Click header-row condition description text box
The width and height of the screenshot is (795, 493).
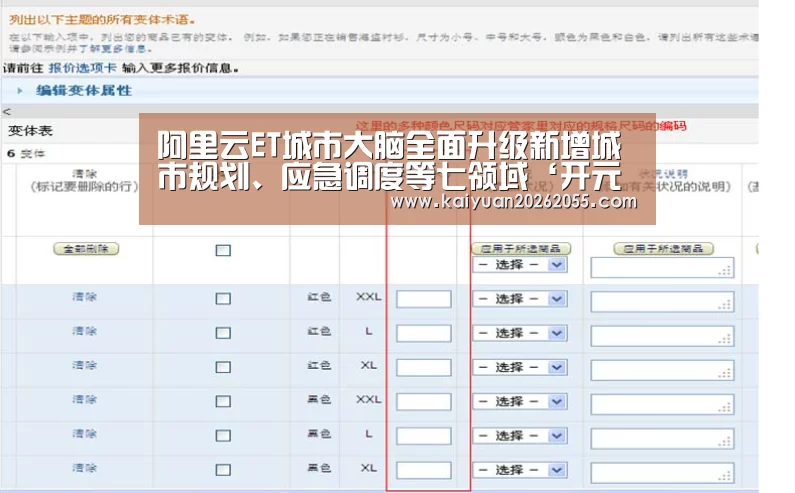(662, 268)
